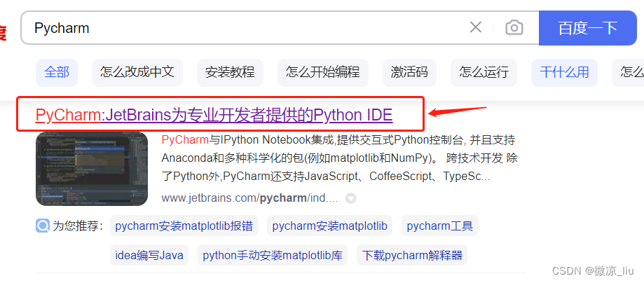Expand the dropdown arrow beside the jetbrains URL

(x=350, y=198)
